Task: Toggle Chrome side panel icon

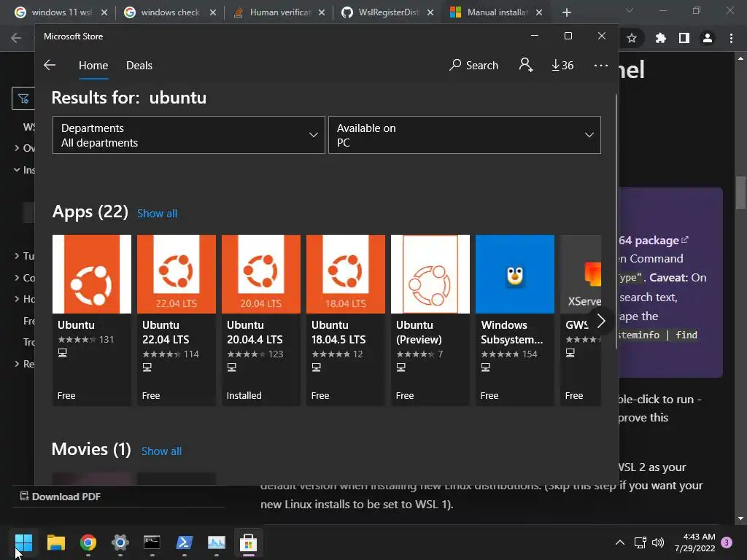Action: point(684,38)
